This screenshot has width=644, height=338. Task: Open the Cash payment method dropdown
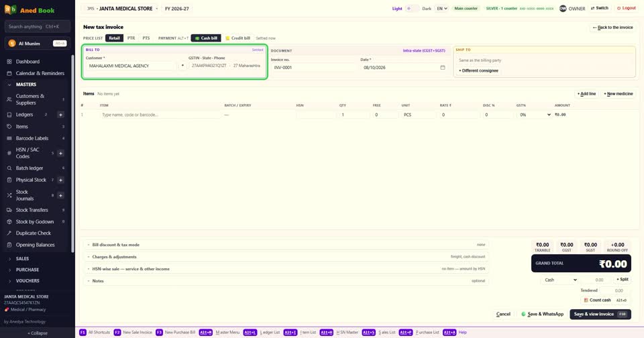pos(560,280)
